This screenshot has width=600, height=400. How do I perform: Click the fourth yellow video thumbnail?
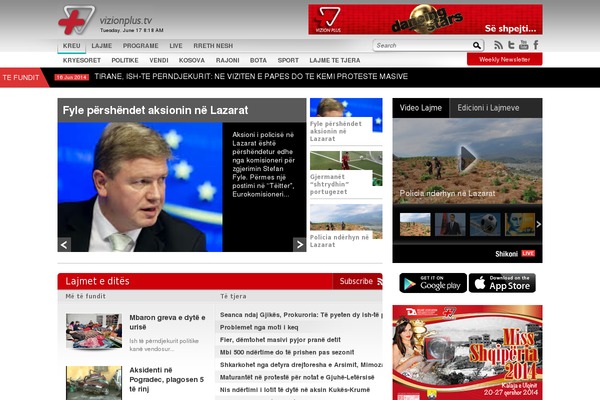pyautogui.click(x=520, y=224)
